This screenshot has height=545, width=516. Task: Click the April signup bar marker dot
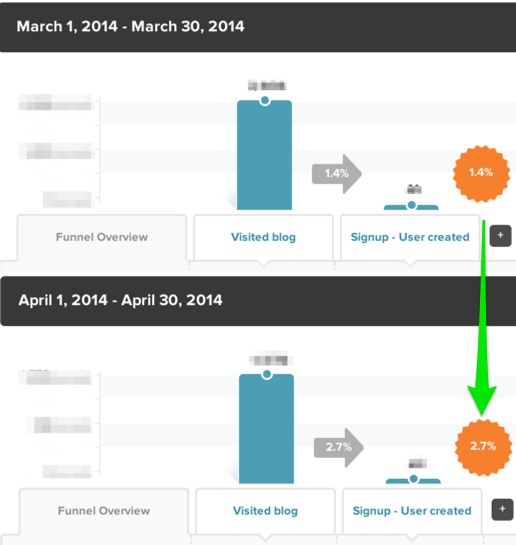coord(413,479)
